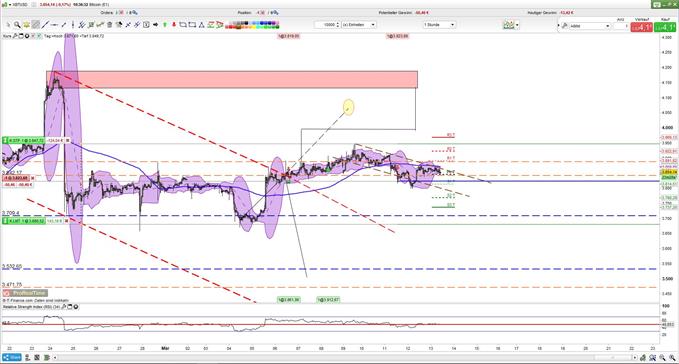Image resolution: width=679 pixels, height=364 pixels.
Task: Open the '1 Stunde' timeframe dropdown
Action: [x=439, y=25]
